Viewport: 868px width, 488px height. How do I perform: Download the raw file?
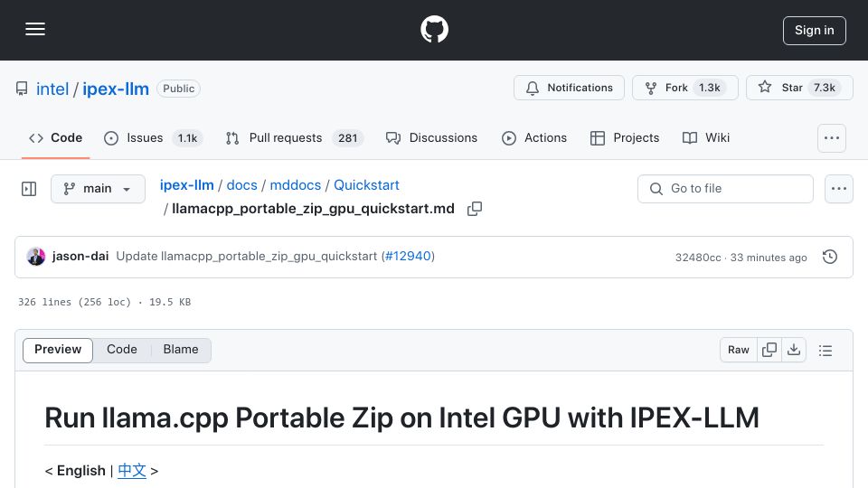(x=794, y=351)
